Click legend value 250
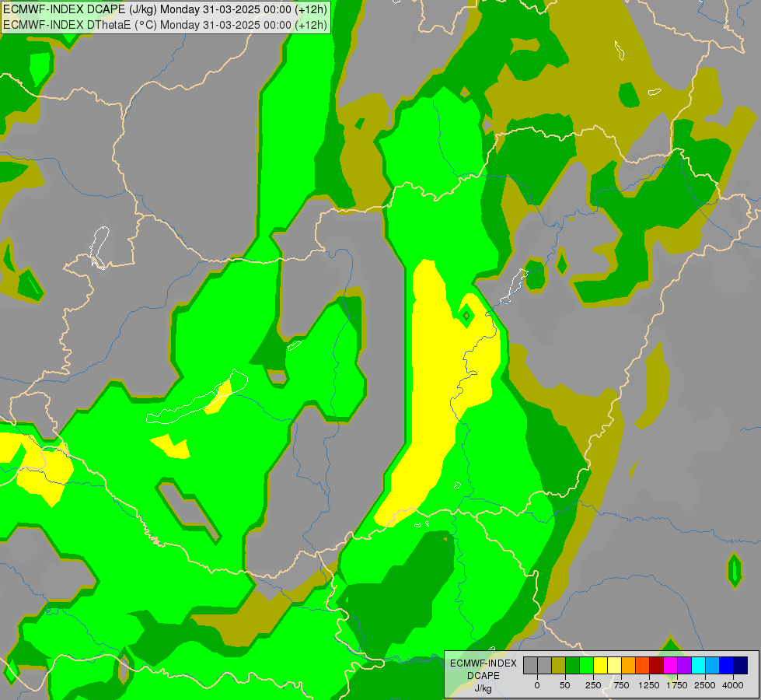Image resolution: width=761 pixels, height=700 pixels. tap(593, 685)
